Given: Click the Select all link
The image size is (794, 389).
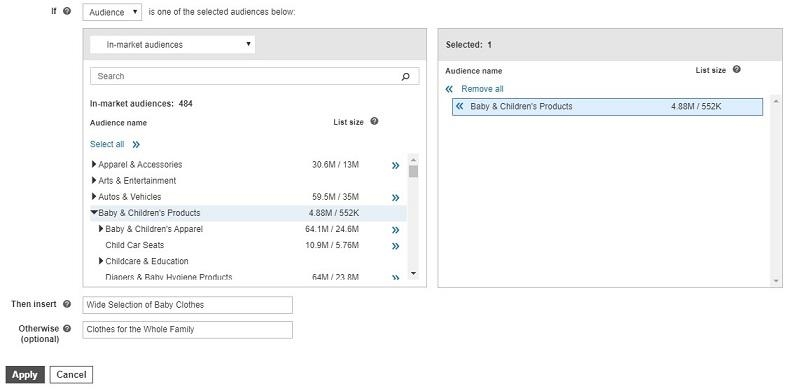Looking at the screenshot, I should click(107, 144).
